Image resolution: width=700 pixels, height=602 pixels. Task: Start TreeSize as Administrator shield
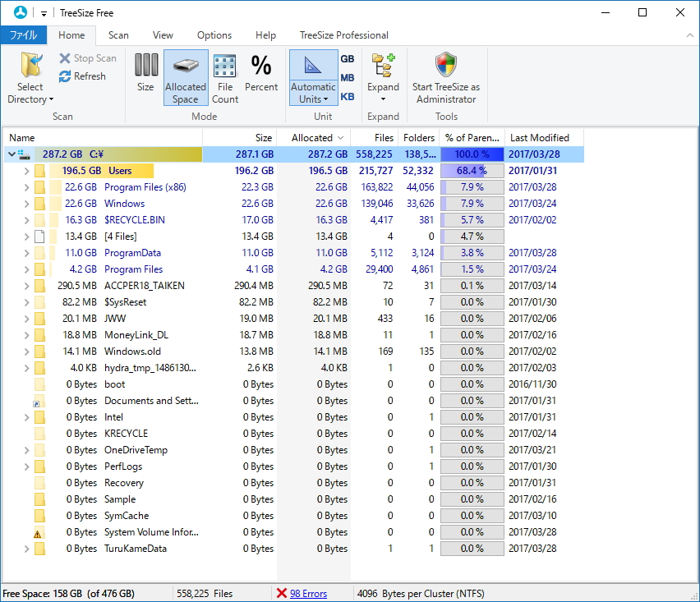pos(446,64)
